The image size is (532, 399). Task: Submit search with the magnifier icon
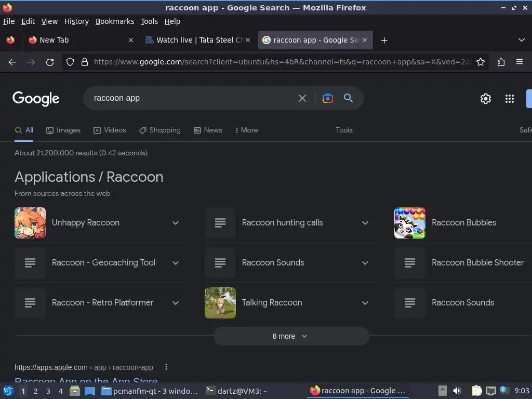348,98
